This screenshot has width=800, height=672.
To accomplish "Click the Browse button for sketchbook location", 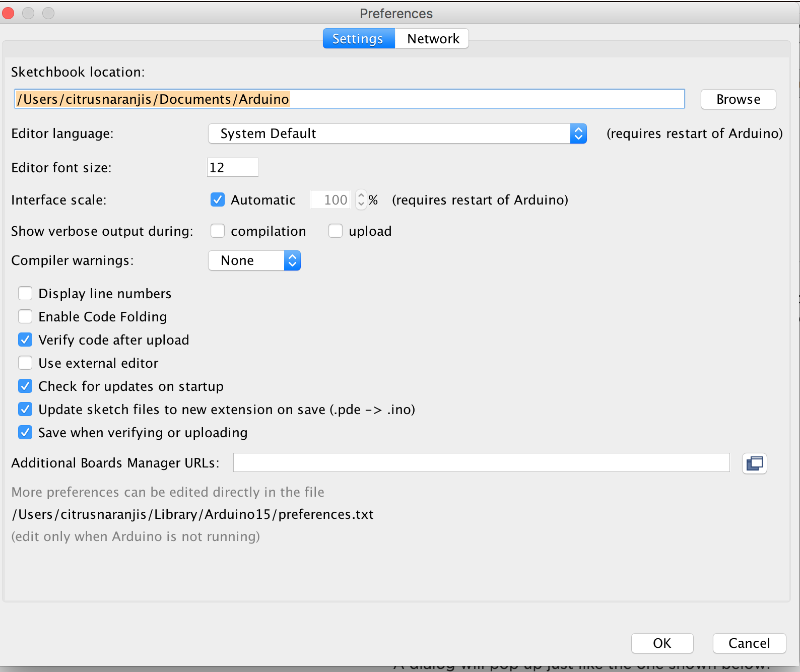I will [x=738, y=99].
